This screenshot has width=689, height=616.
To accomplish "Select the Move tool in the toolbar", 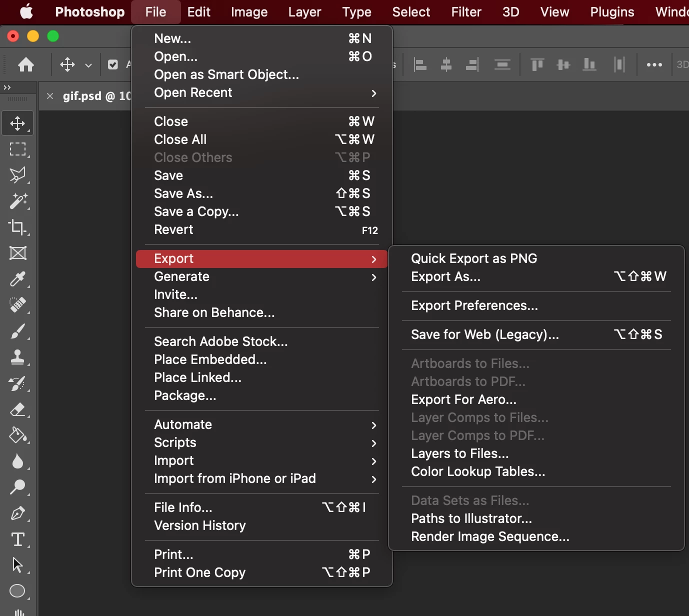I will (x=17, y=123).
